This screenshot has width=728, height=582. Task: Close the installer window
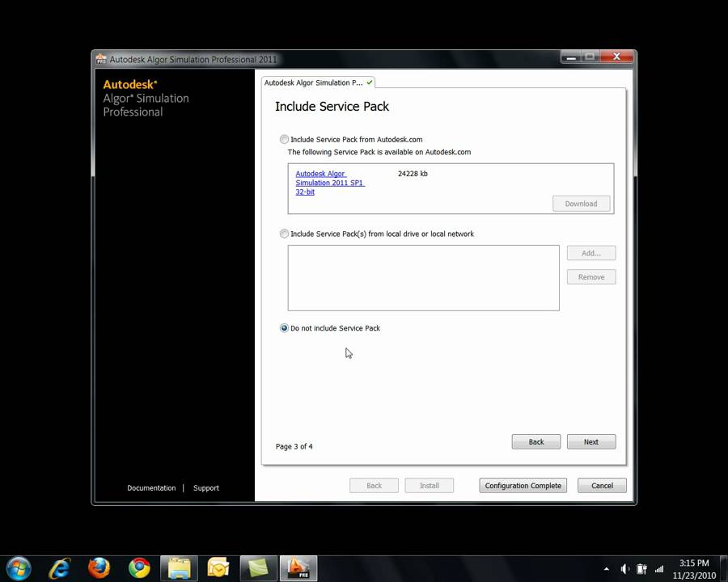pos(616,56)
